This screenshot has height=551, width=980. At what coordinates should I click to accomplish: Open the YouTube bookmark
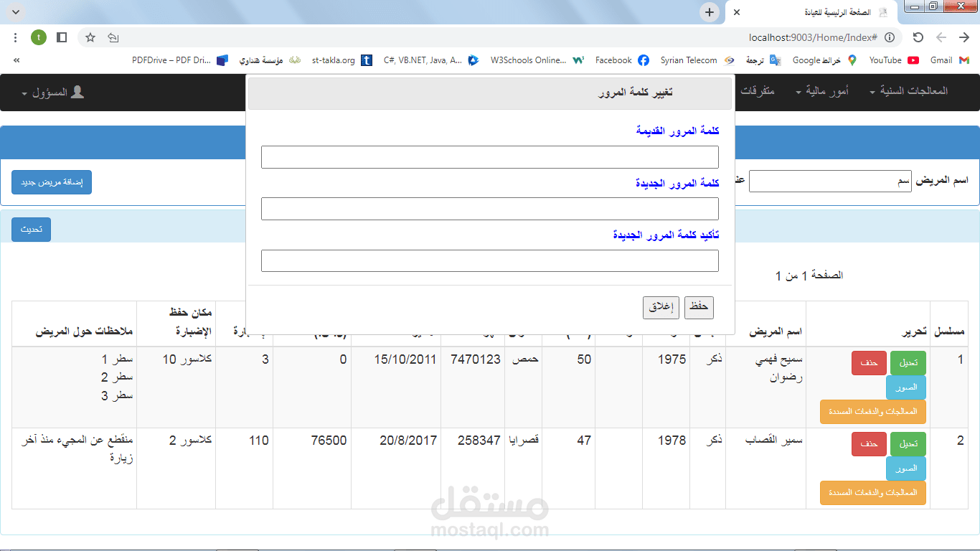tap(894, 60)
